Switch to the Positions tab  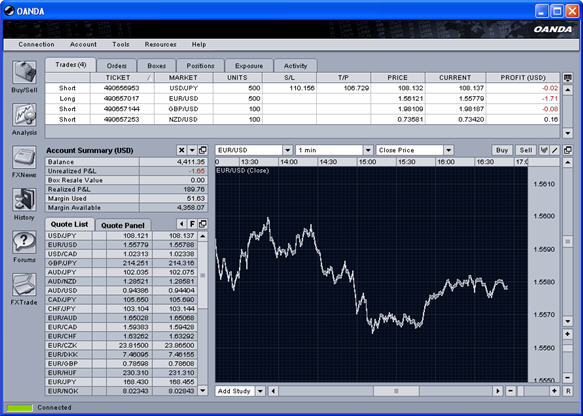point(200,66)
